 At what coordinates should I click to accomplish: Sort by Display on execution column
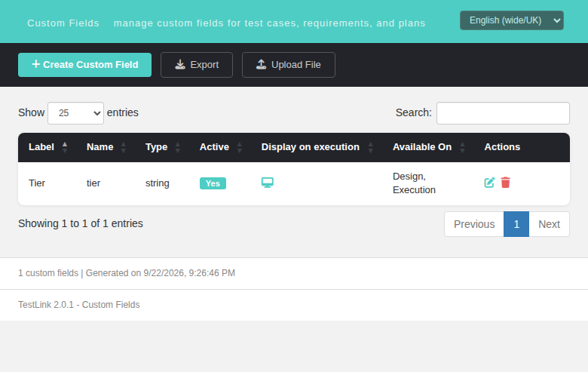[x=317, y=147]
